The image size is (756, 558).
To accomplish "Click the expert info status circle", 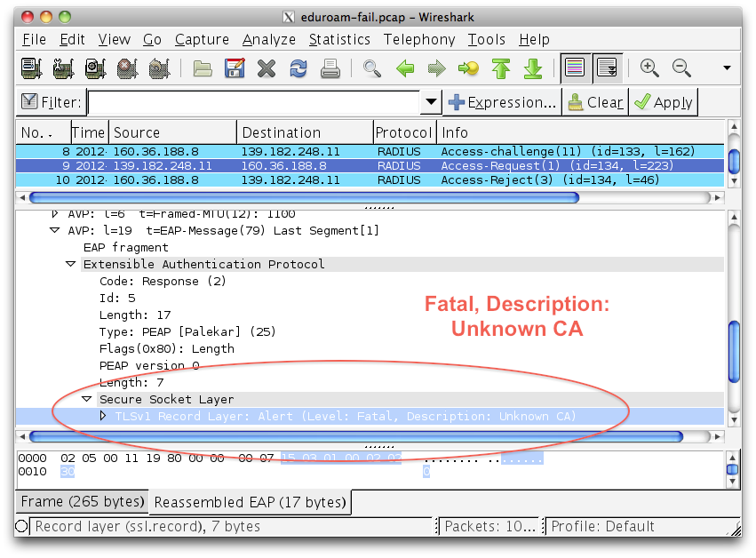I will (21, 526).
